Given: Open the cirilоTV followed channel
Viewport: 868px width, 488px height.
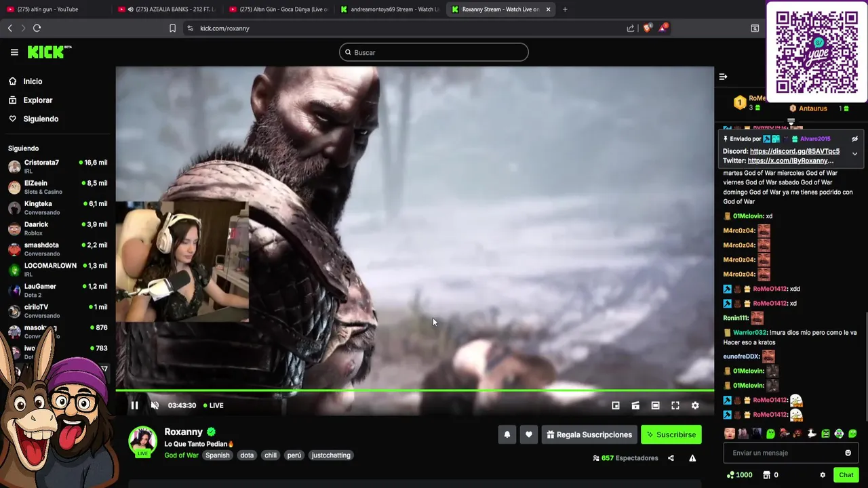Looking at the screenshot, I should tap(58, 311).
